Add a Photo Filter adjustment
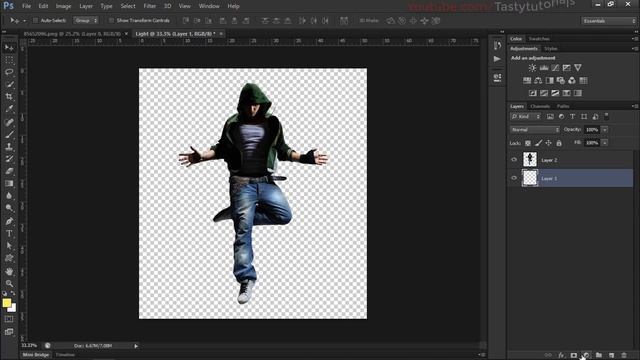Viewport: 640px width, 360px height. 561,80
